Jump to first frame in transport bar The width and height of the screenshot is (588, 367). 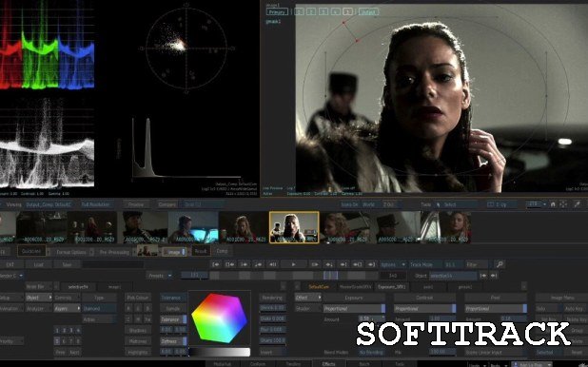tap(216, 264)
